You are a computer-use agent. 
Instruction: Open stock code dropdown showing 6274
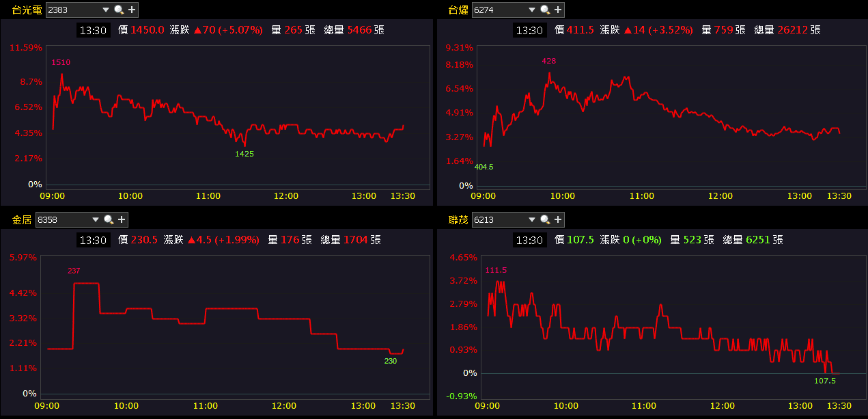[x=532, y=10]
